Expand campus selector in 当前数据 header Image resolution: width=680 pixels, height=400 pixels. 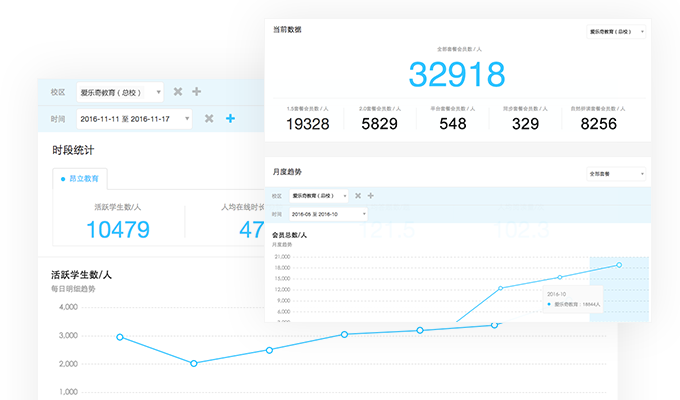pos(615,31)
